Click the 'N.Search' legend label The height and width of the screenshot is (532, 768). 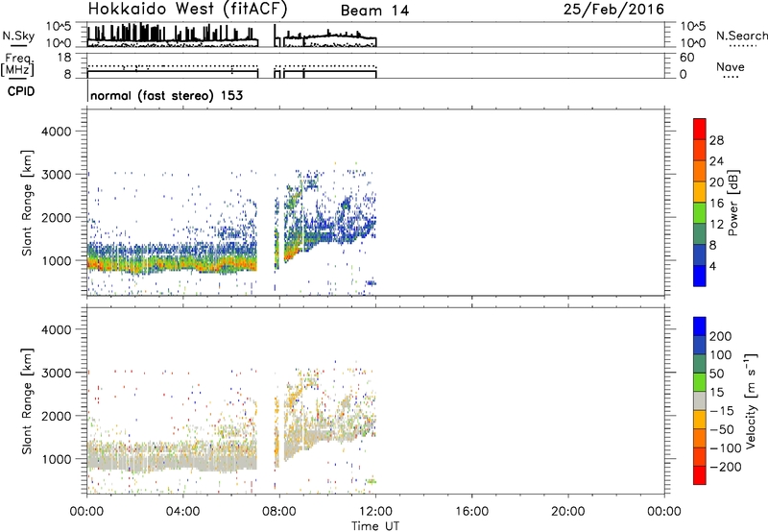[x=741, y=36]
